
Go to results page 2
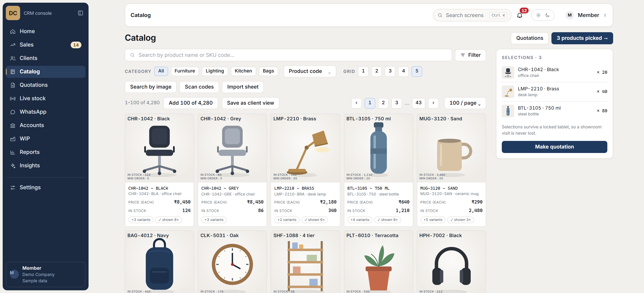pos(383,103)
